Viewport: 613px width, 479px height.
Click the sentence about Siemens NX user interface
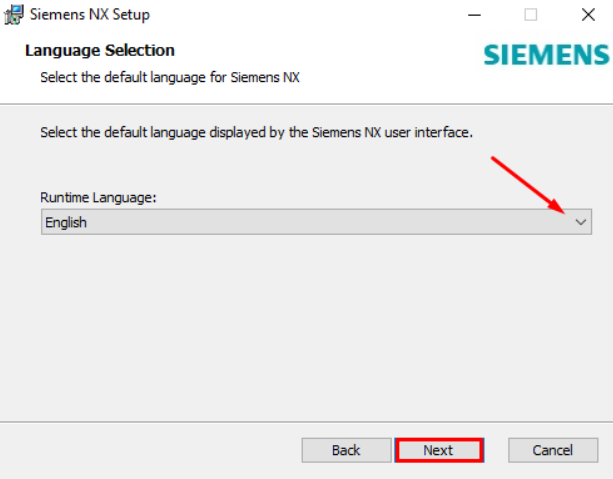pyautogui.click(x=256, y=133)
